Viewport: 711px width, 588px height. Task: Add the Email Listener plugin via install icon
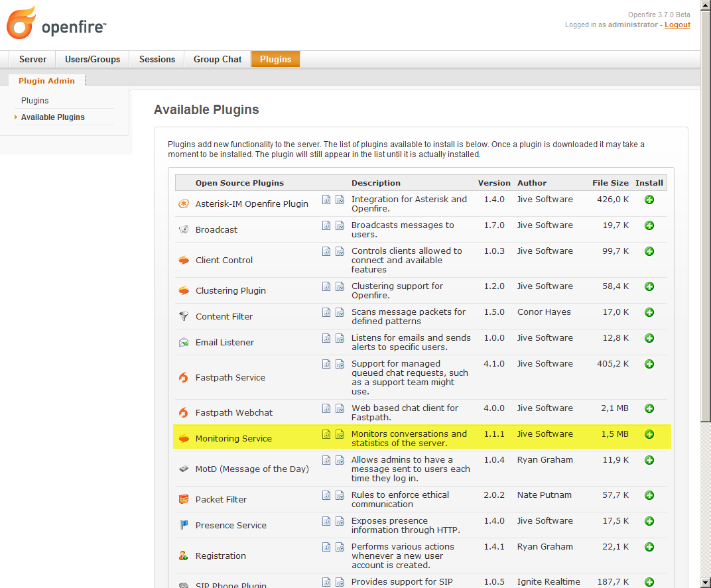click(649, 338)
